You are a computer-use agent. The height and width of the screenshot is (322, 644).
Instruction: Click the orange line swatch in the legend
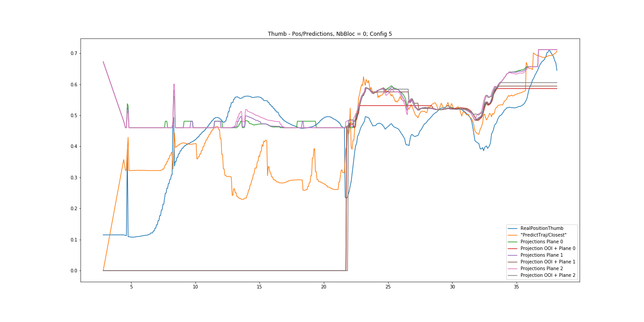click(x=513, y=235)
